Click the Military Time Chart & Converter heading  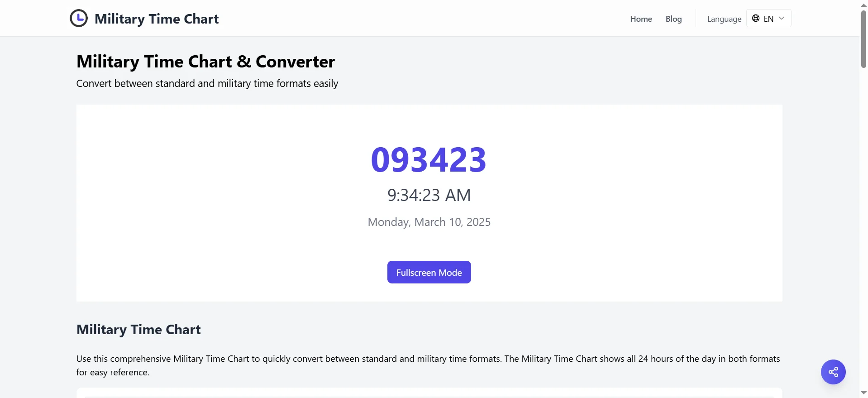(x=205, y=61)
